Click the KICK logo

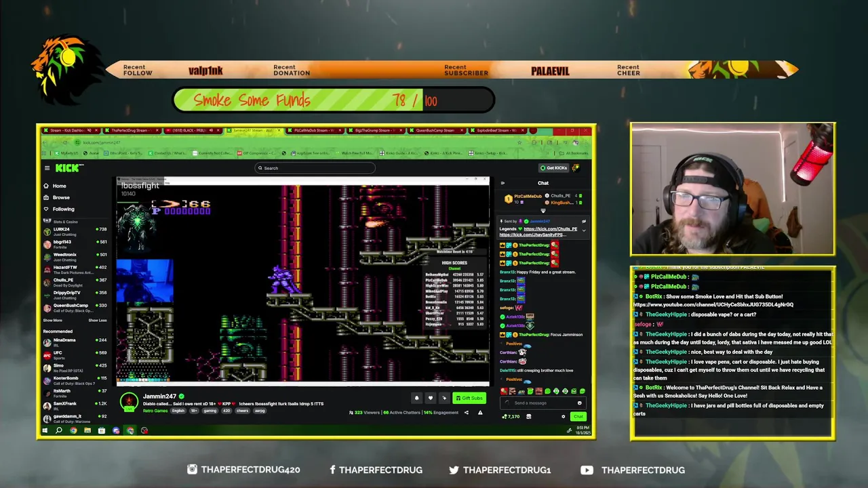click(68, 168)
